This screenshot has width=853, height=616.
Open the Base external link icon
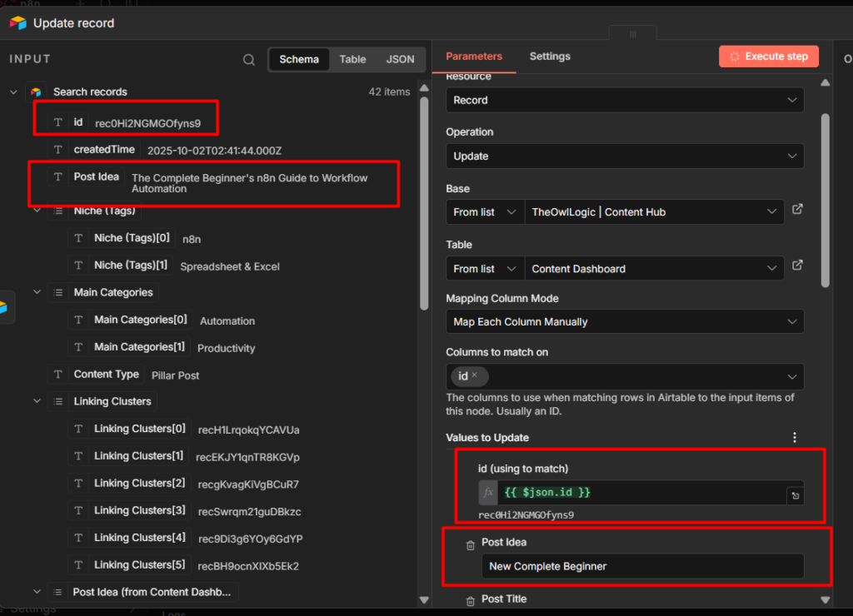797,210
